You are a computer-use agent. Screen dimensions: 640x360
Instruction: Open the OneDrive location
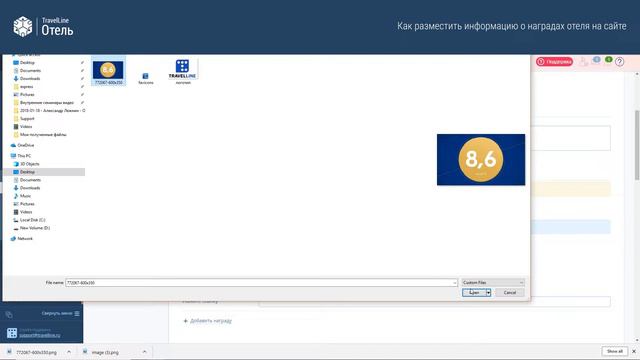pos(25,145)
